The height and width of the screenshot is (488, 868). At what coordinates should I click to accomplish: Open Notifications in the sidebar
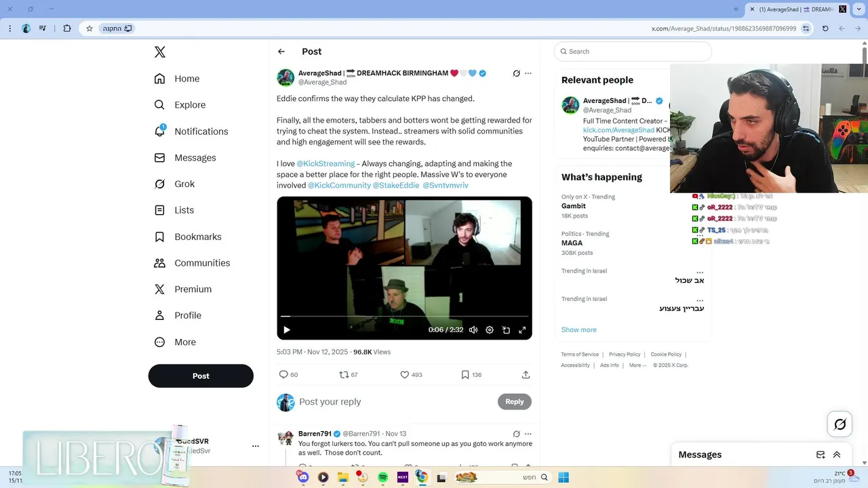click(191, 131)
